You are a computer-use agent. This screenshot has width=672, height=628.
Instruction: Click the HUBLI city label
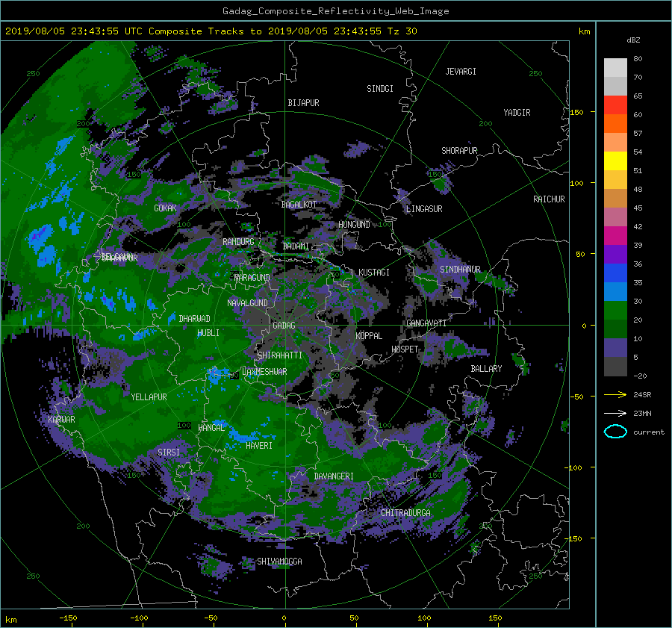pyautogui.click(x=208, y=333)
